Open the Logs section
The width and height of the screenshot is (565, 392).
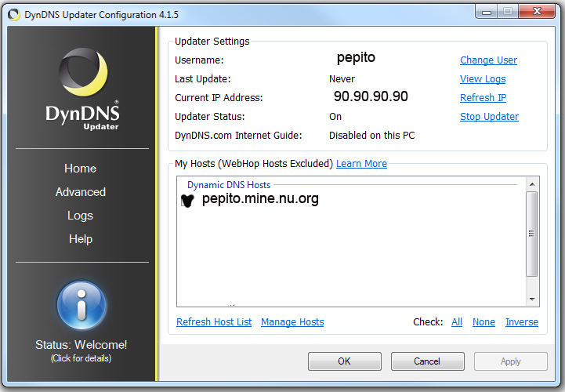click(81, 216)
